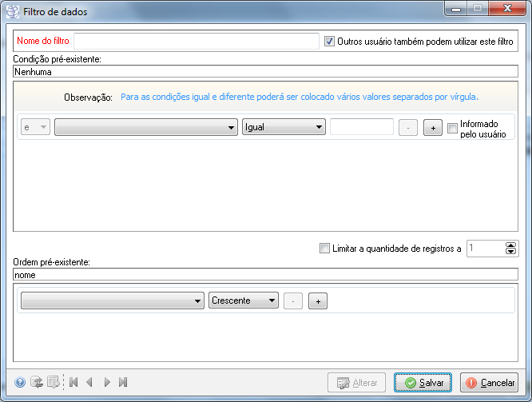Image resolution: width=532 pixels, height=402 pixels.
Task: Check 'Limitar a quantidade de registros'
Action: coord(324,249)
